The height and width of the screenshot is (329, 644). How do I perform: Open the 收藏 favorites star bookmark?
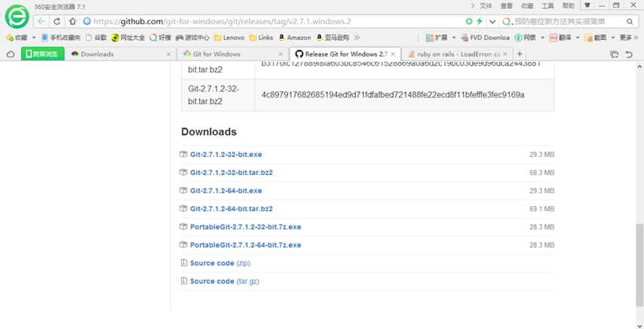[x=17, y=38]
